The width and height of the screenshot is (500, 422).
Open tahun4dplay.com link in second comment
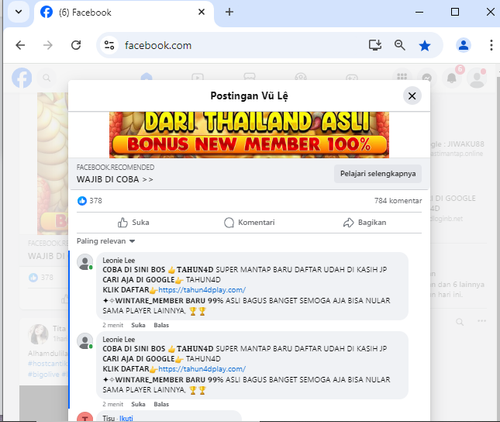pos(202,369)
